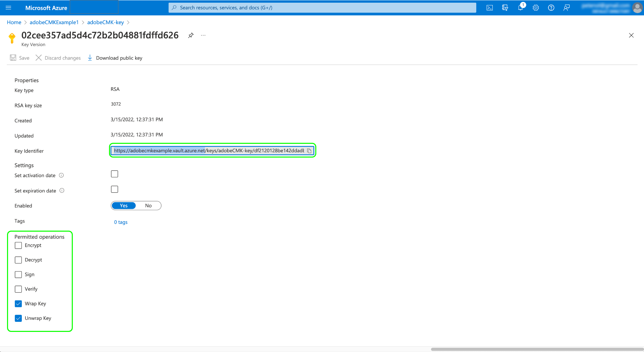Viewport: 644px width, 352px height.
Task: Open the more options ellipsis
Action: (x=203, y=35)
